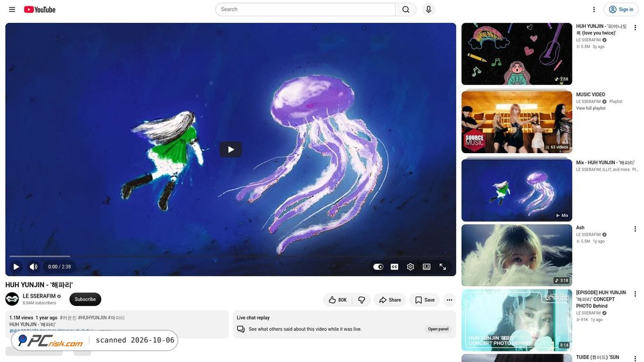Turn on closed captions
Image resolution: width=644 pixels, height=362 pixels.
[x=394, y=267]
